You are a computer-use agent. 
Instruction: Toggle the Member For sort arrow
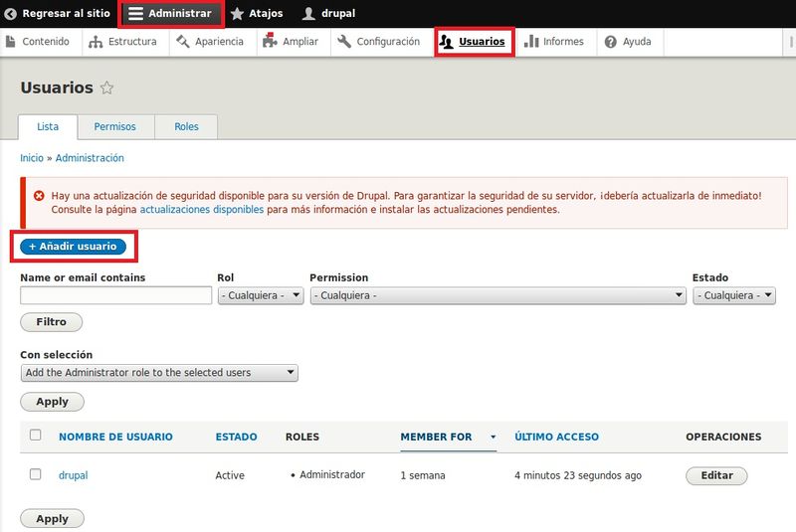click(x=493, y=437)
